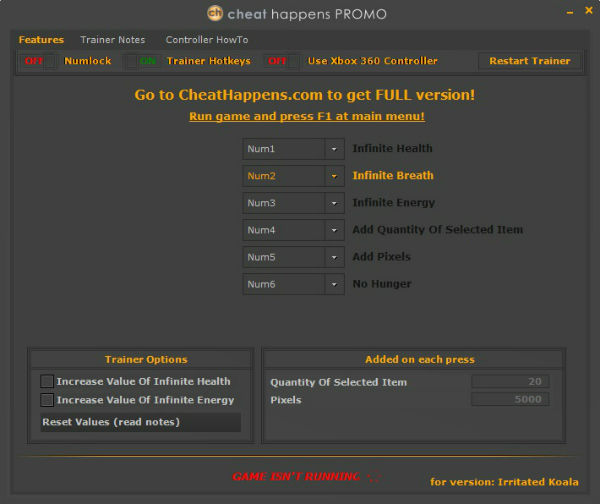Click the Quantity Of Selected Item value field

point(510,381)
